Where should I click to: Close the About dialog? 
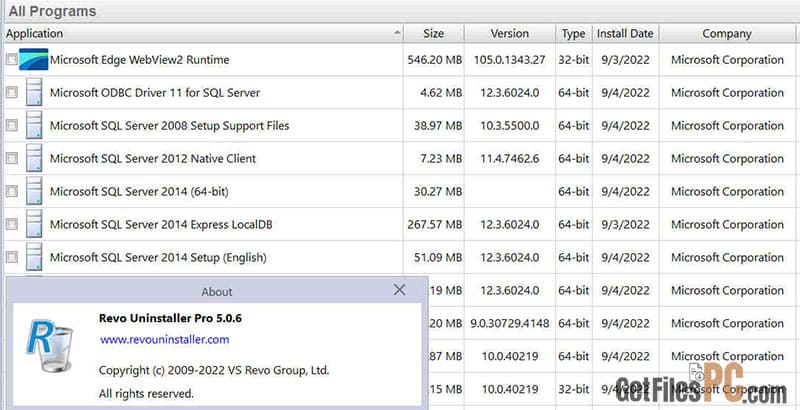(x=399, y=290)
